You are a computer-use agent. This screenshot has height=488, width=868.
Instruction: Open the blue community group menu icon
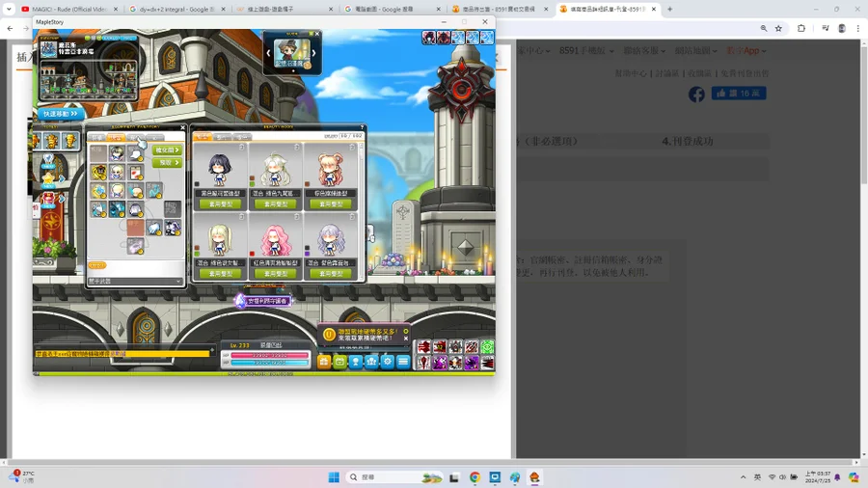point(371,362)
